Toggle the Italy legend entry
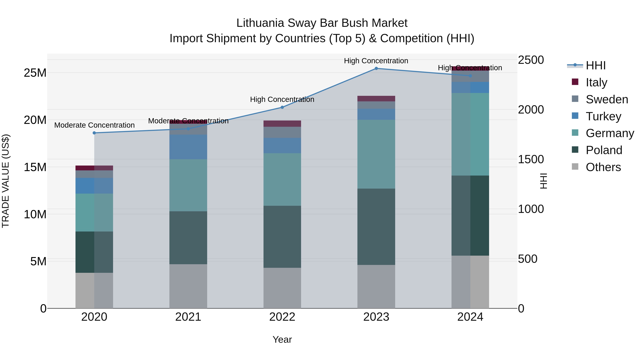Viewport: 644px width, 362px height. [589, 82]
